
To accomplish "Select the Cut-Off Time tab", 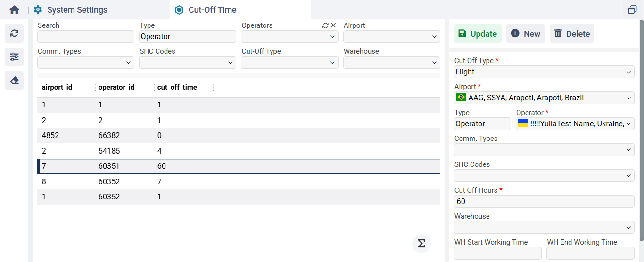I will (x=212, y=10).
